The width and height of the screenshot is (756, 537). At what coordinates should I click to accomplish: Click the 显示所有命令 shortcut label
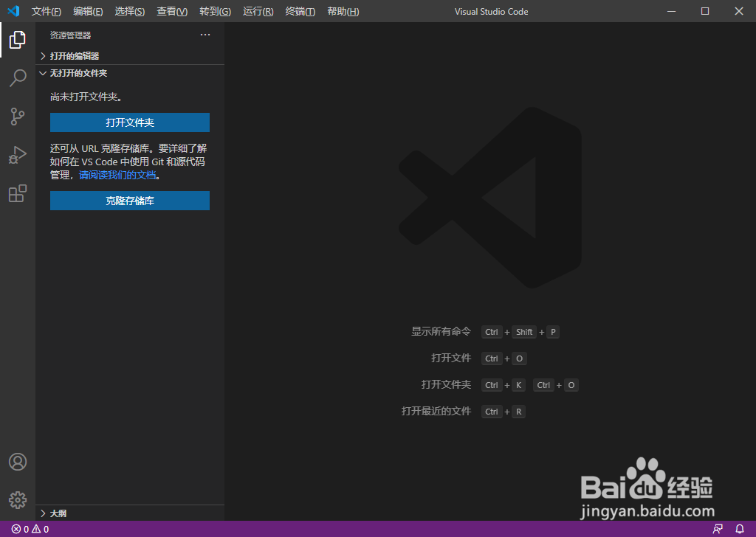(x=441, y=331)
